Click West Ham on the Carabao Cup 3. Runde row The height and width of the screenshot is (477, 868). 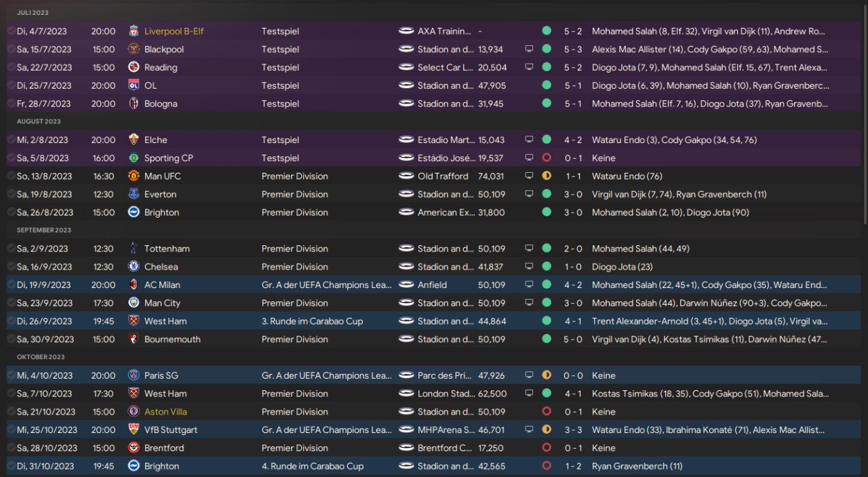165,321
